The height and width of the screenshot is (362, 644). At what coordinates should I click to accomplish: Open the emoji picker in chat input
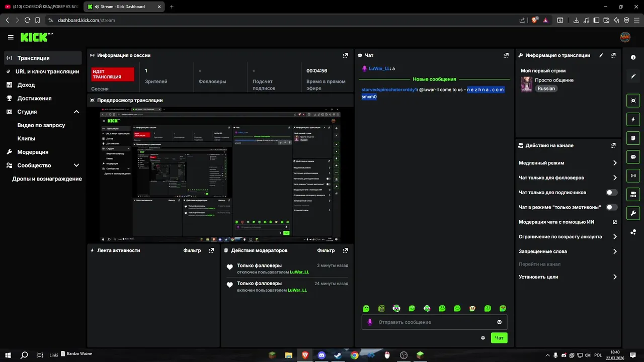pyautogui.click(x=499, y=322)
